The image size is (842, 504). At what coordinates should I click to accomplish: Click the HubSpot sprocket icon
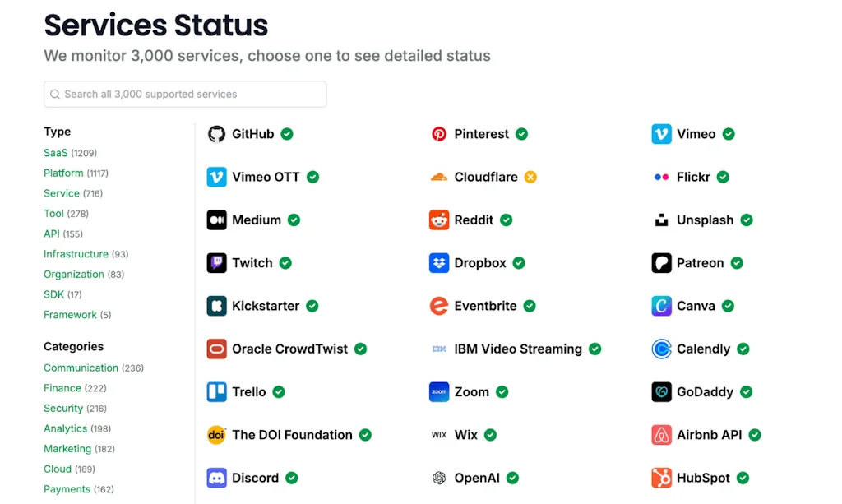(x=662, y=478)
